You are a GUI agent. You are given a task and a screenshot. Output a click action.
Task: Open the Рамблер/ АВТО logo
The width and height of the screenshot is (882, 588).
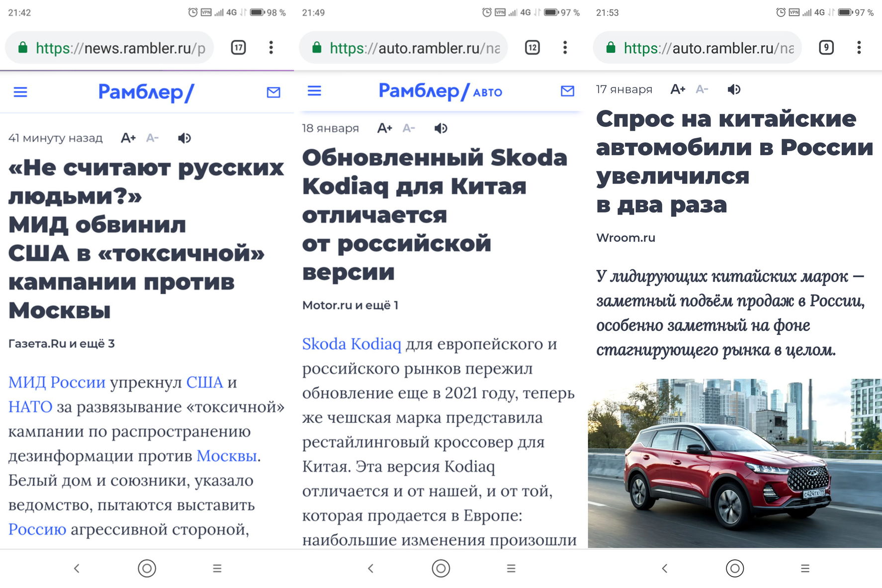tap(441, 91)
